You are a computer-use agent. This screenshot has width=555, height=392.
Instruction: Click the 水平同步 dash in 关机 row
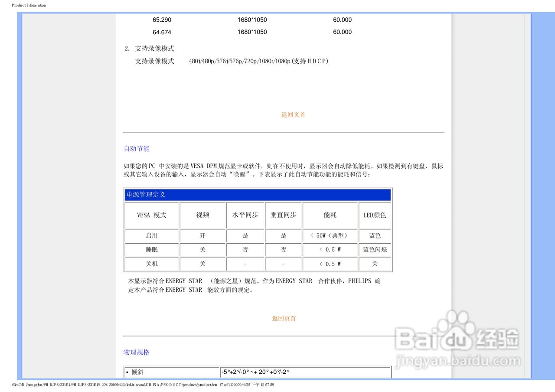245,264
